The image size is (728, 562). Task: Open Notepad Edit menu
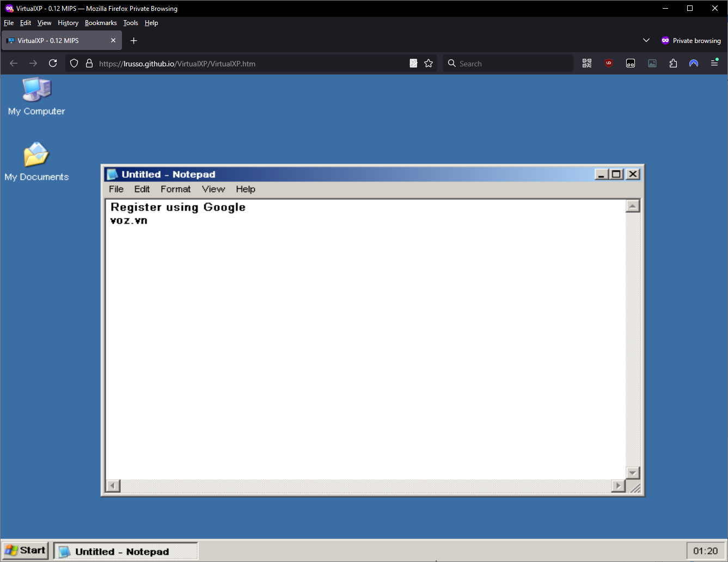pos(142,189)
